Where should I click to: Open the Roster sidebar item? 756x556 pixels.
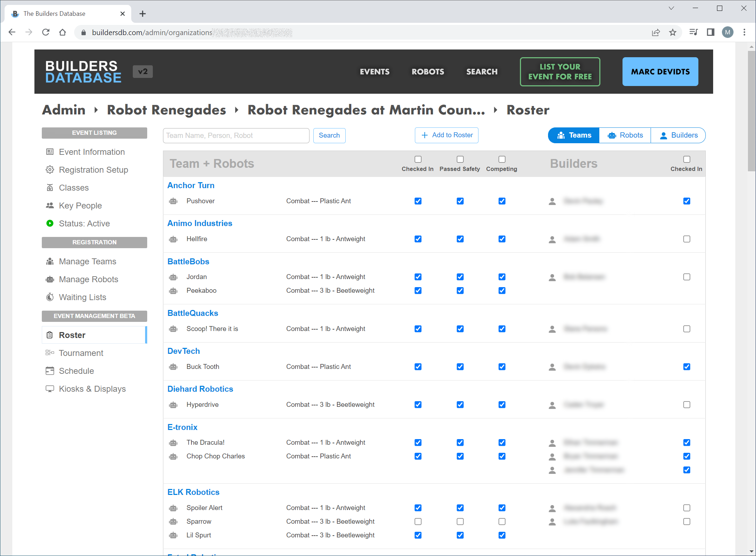click(x=94, y=335)
